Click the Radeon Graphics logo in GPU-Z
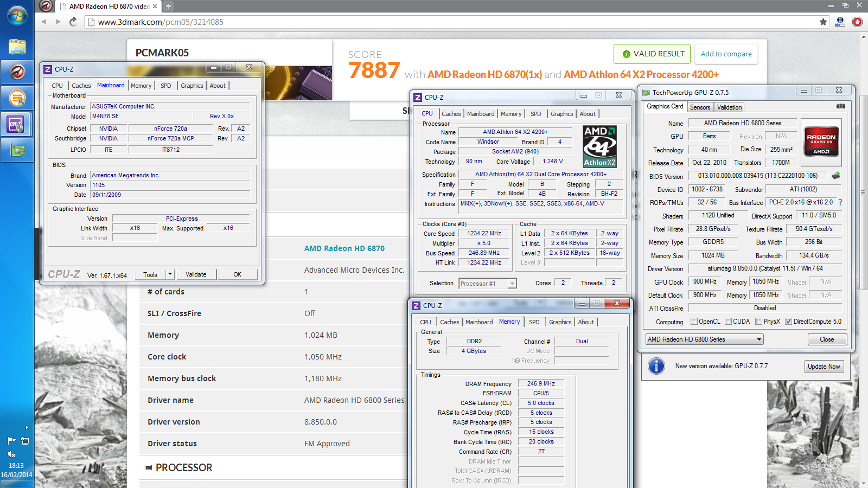 [821, 142]
